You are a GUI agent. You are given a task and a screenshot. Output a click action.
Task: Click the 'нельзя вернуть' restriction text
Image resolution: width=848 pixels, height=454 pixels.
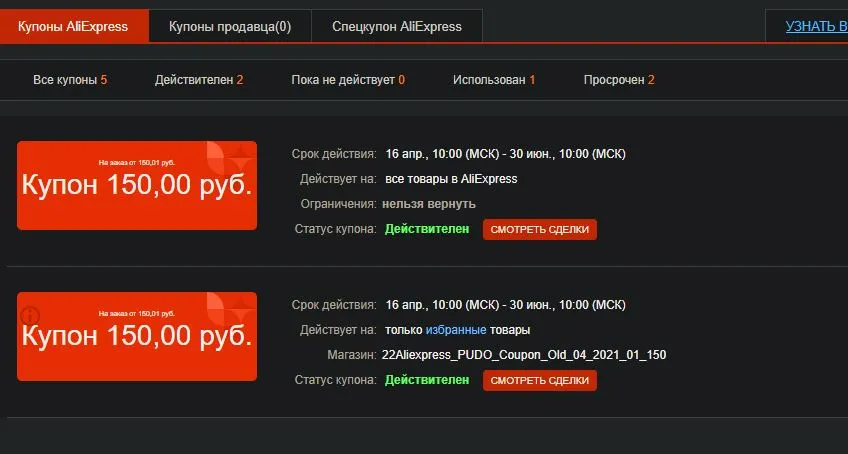(429, 204)
